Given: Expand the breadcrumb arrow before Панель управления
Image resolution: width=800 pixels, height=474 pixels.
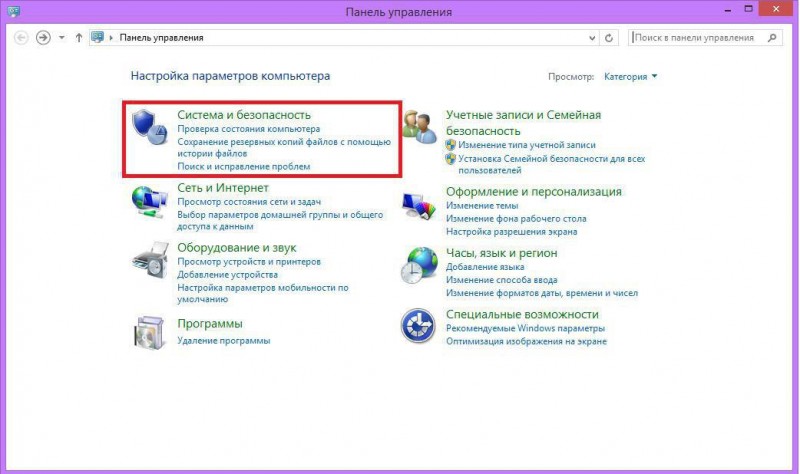Looking at the screenshot, I should click(x=111, y=38).
